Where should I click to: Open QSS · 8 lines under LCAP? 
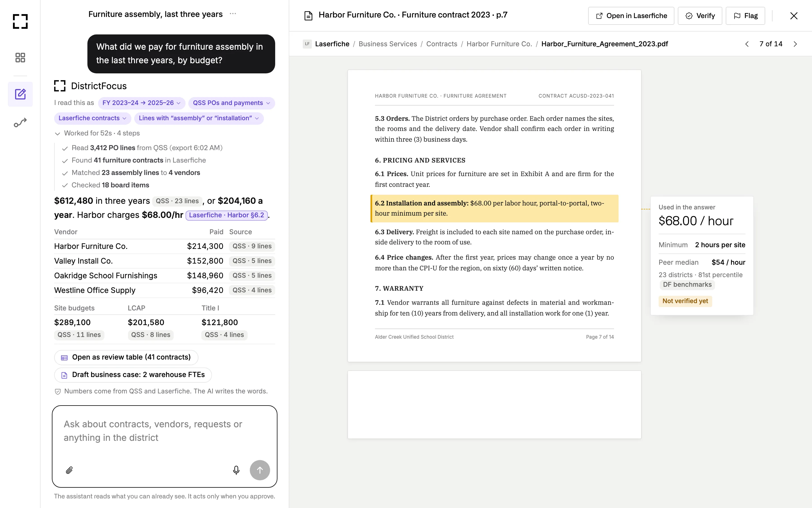[x=151, y=335]
